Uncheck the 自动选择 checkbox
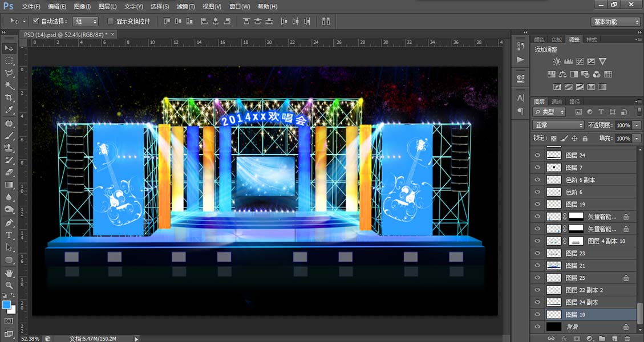This screenshot has height=342, width=644. (x=36, y=21)
